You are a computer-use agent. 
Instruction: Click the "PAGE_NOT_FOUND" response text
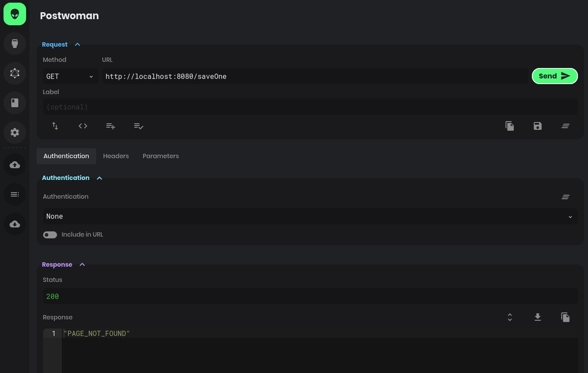(97, 333)
